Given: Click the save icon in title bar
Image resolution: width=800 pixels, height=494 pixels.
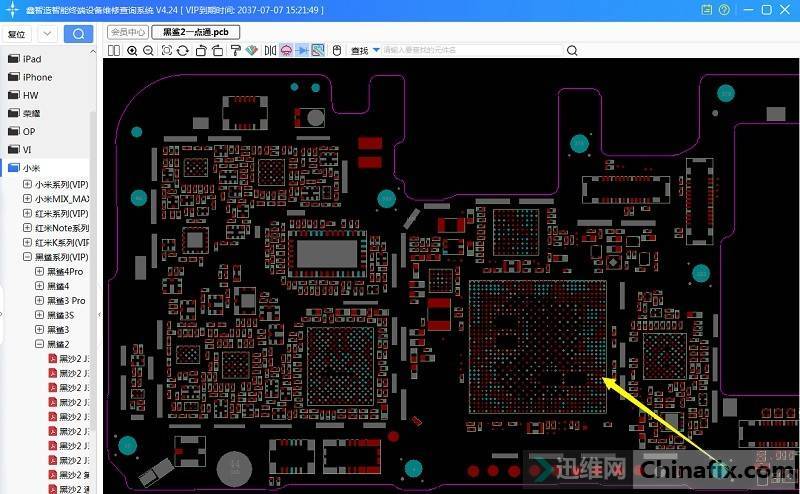Looking at the screenshot, I should pos(707,10).
